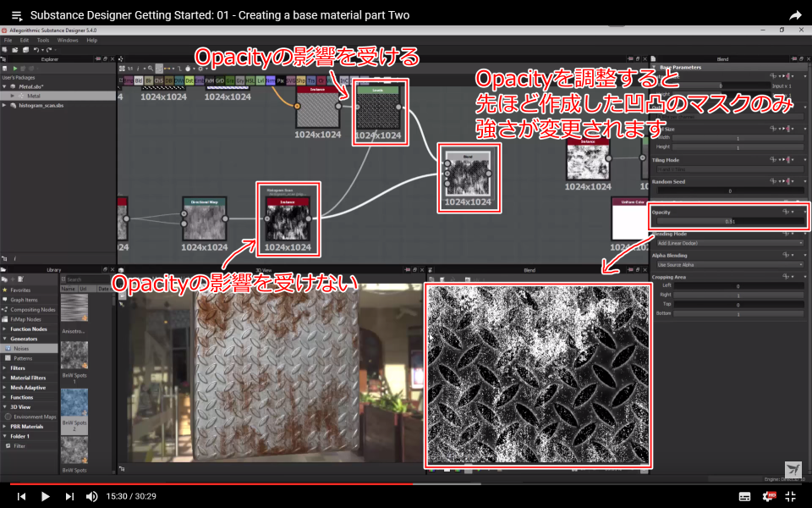
Task: Add a Gra gradient node
Action: tap(230, 81)
